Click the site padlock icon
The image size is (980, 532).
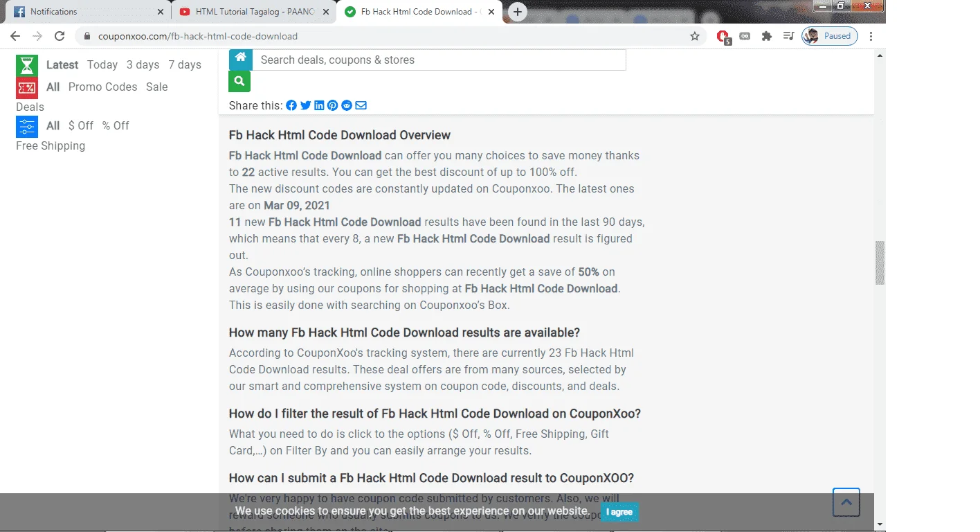[x=87, y=36]
